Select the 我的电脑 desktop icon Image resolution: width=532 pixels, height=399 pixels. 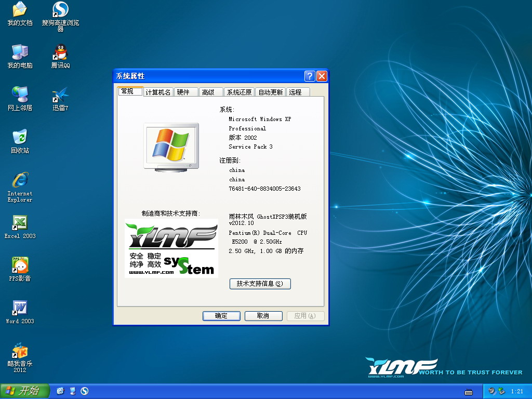coord(20,53)
